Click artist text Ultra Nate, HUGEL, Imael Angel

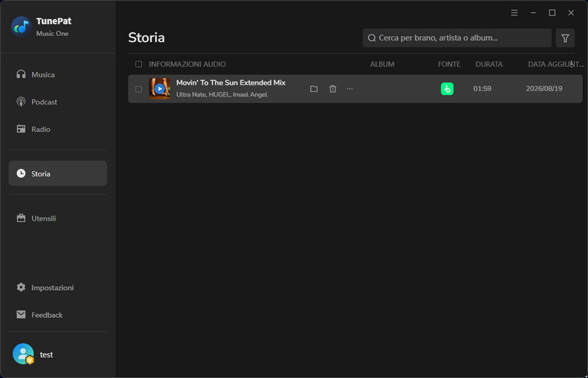click(x=222, y=95)
